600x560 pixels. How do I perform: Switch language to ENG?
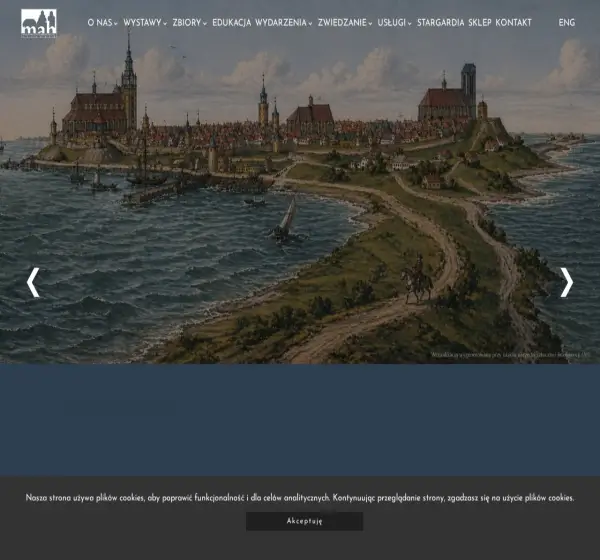pos(567,23)
